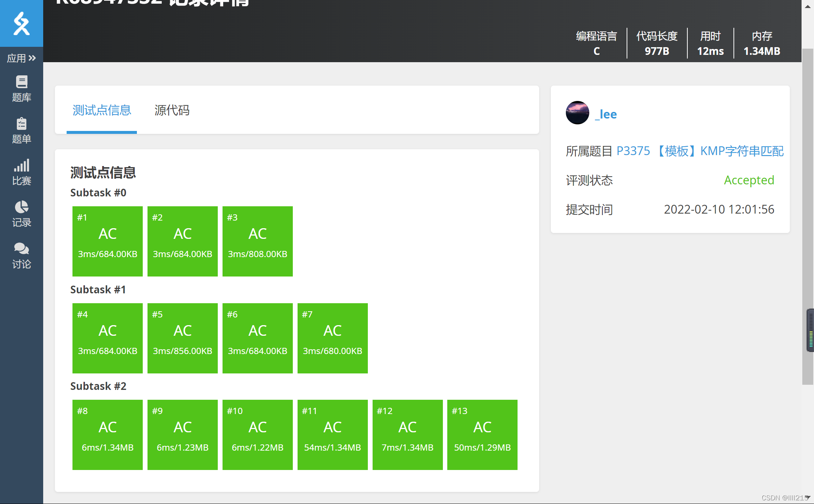Click the Luogu logo icon
The image size is (814, 504).
21,23
